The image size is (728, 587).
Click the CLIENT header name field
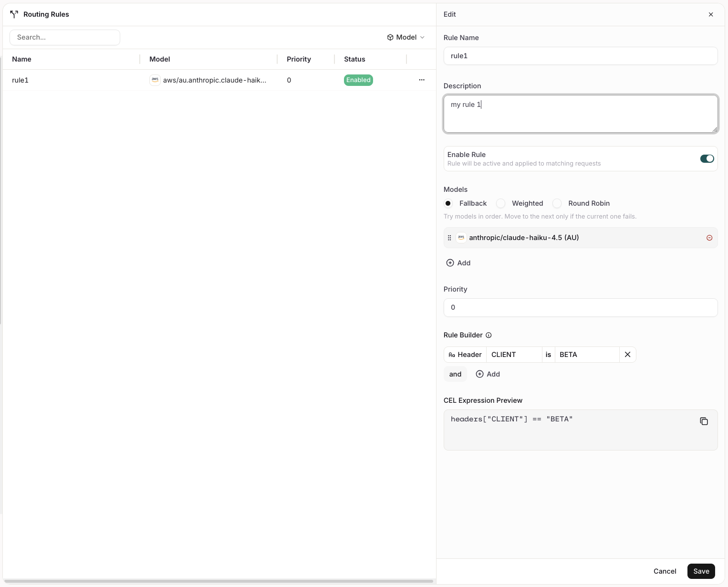(514, 355)
